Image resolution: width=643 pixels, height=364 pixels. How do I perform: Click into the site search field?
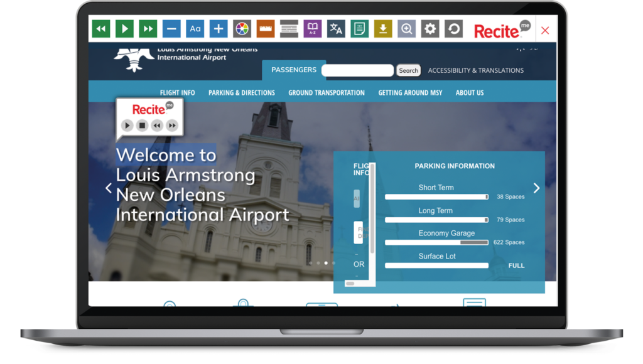(x=357, y=70)
